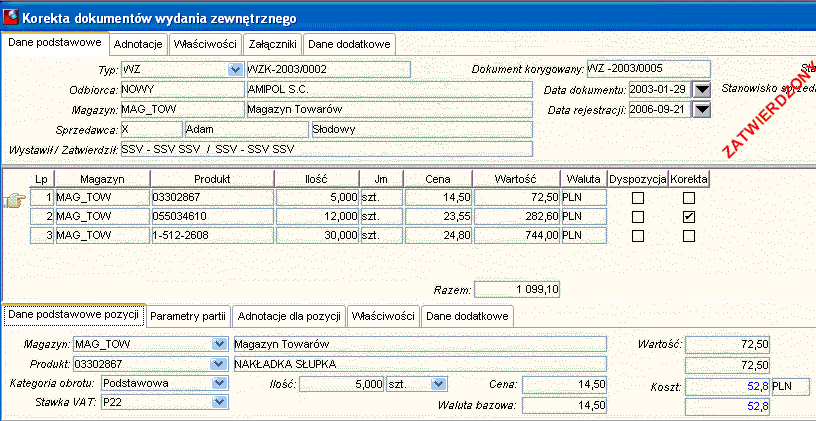Click the NAKŁADKA SŁUPKA product name field

pos(420,364)
